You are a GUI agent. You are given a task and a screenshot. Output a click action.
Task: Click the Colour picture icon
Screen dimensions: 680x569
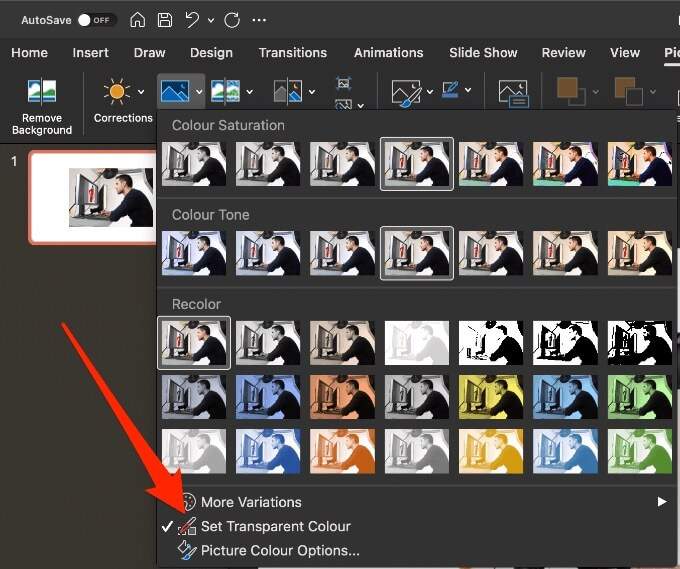pyautogui.click(x=175, y=91)
